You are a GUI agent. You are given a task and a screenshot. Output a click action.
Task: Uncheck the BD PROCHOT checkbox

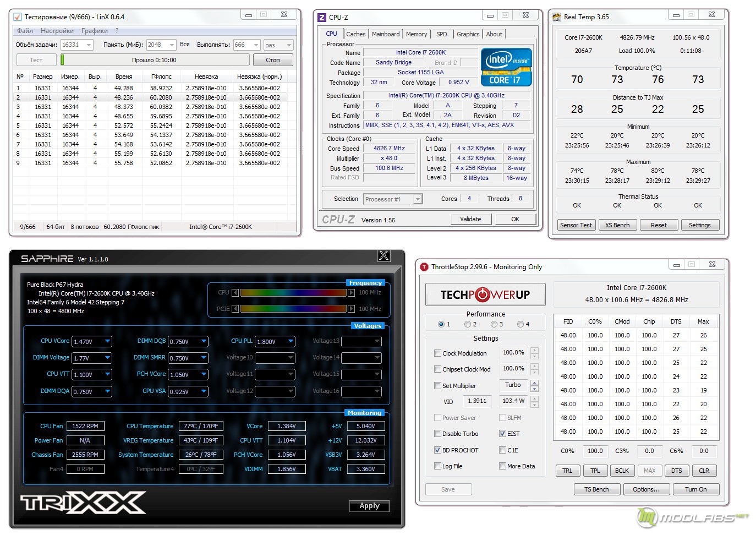coord(437,450)
